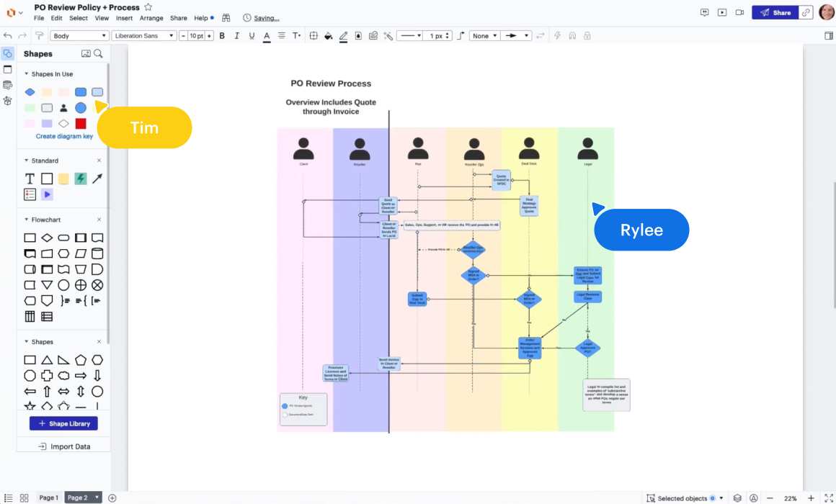This screenshot has width=836, height=504.
Task: Open the comments icon in header
Action: pos(704,13)
